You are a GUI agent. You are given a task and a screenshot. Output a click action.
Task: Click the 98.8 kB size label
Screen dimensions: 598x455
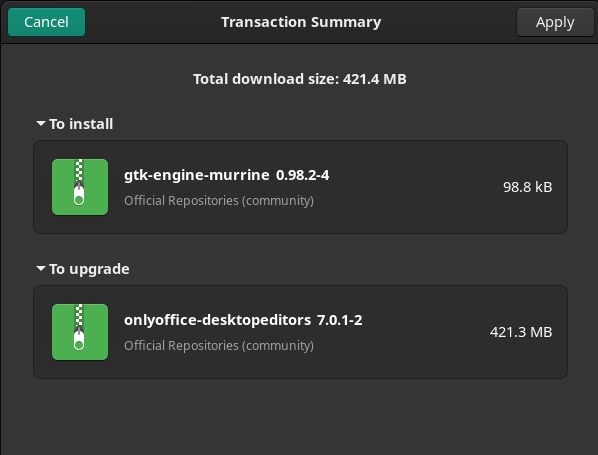click(527, 187)
